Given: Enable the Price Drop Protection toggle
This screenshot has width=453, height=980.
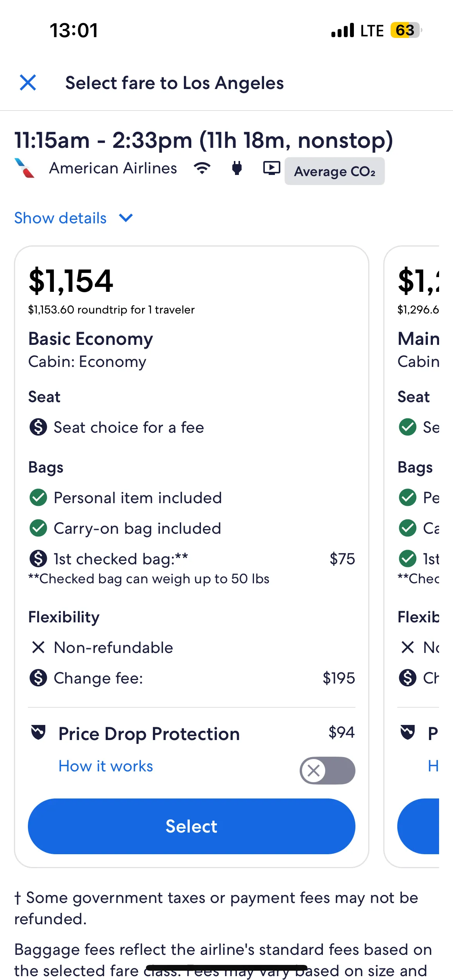Looking at the screenshot, I should [x=327, y=771].
